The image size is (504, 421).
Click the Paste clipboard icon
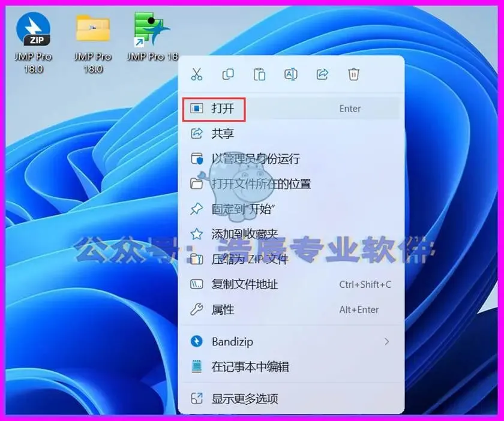pyautogui.click(x=259, y=74)
